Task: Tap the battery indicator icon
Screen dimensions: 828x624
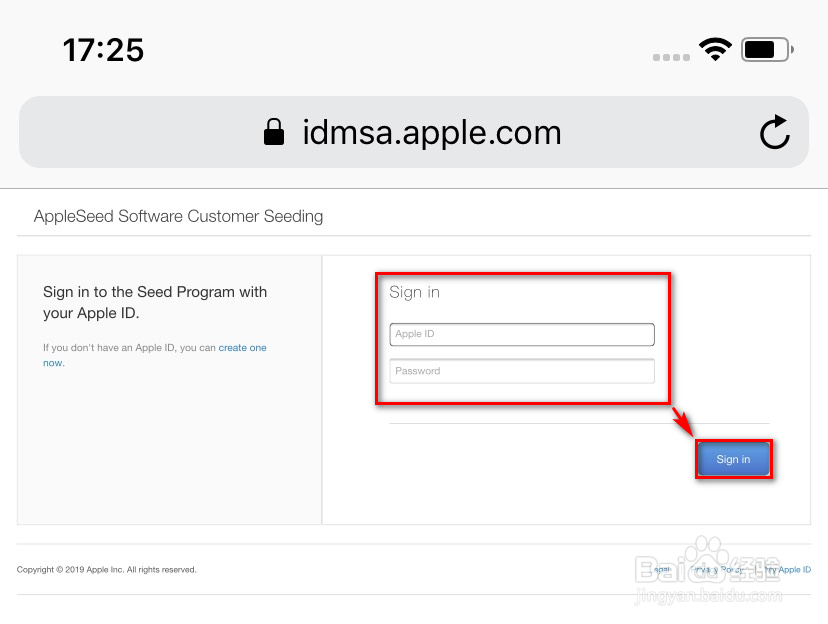Action: point(766,49)
